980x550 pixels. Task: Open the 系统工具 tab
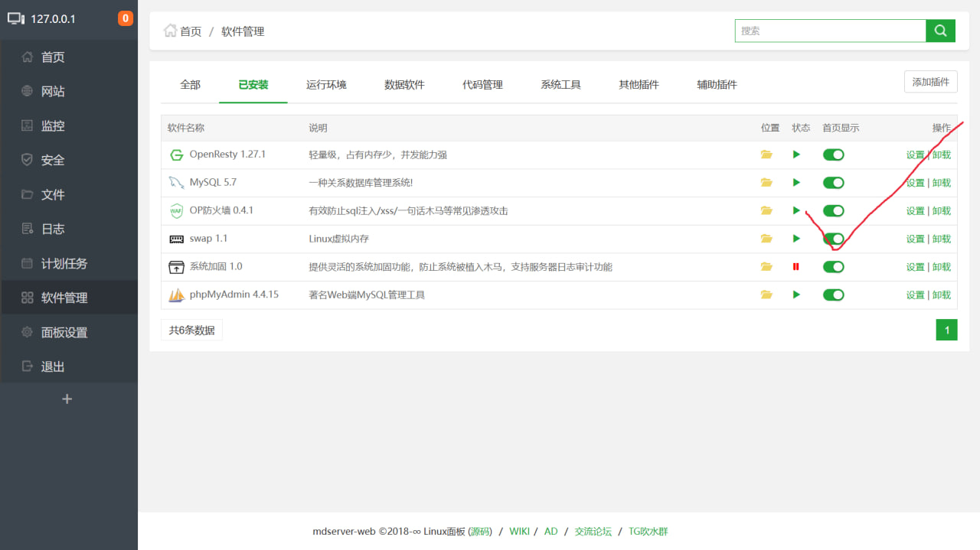click(x=561, y=85)
